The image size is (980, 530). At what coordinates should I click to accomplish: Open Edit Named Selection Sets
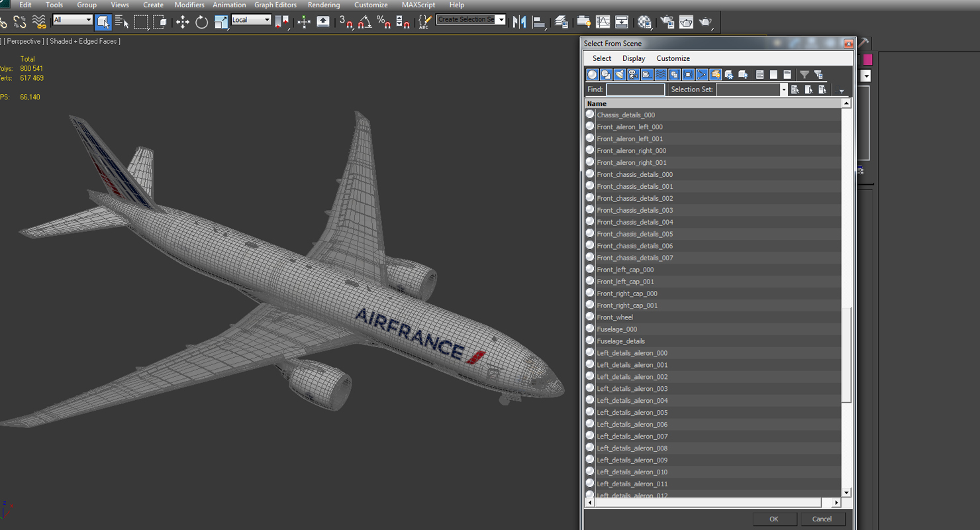pos(424,22)
